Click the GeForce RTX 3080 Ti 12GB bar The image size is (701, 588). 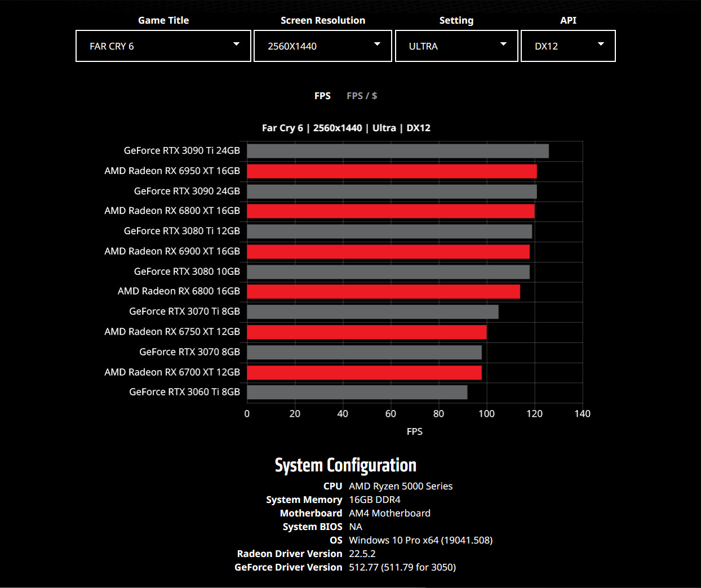389,231
